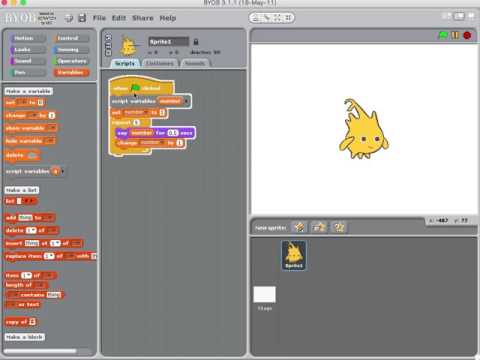Click the 'Make a variable' button
The height and width of the screenshot is (360, 480).
coord(29,91)
